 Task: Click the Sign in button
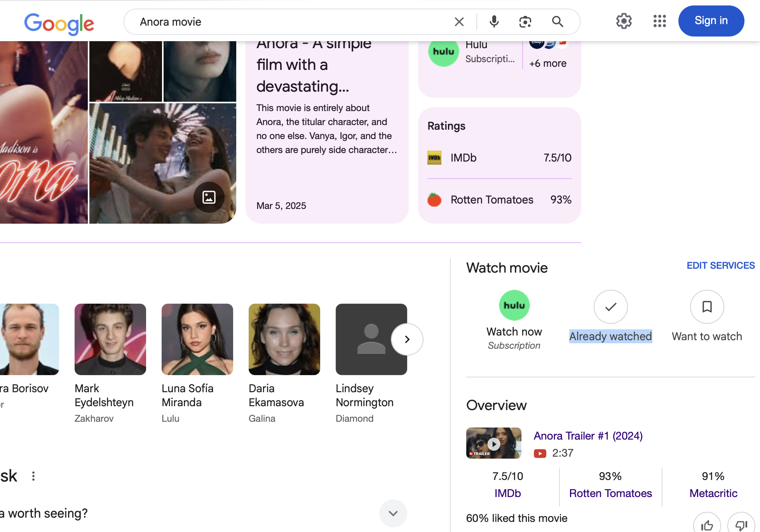[711, 21]
